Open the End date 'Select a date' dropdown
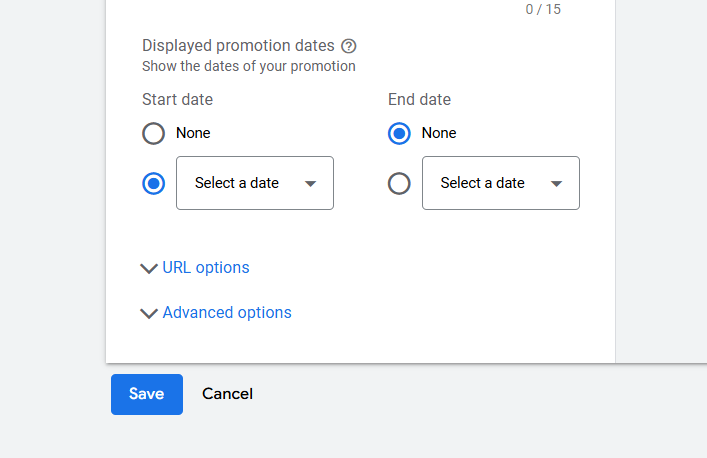The width and height of the screenshot is (707, 458). (500, 183)
